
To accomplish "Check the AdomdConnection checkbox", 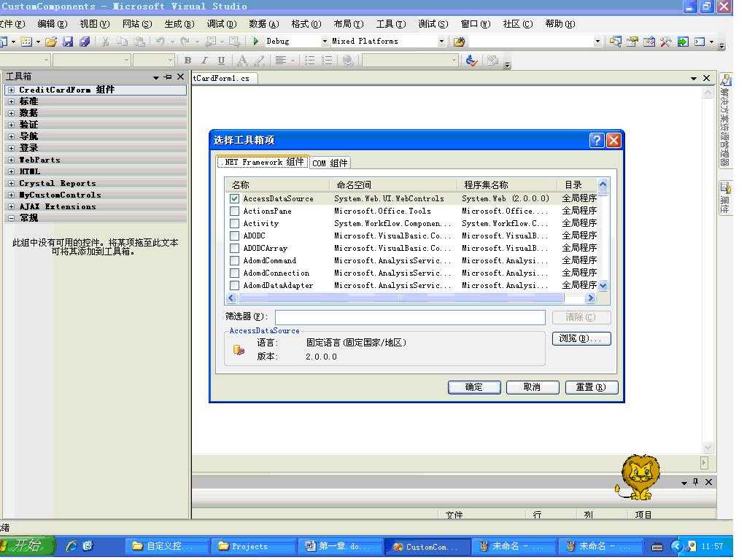I will [x=234, y=273].
